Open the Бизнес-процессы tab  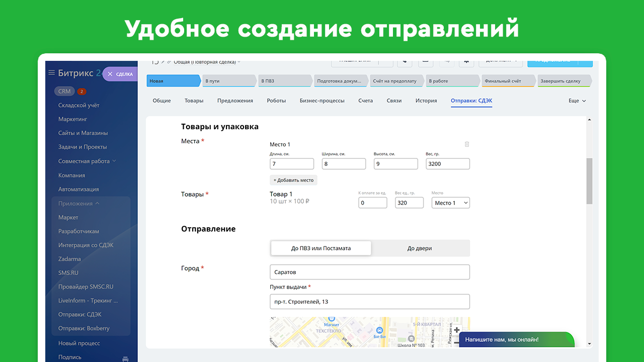pos(322,101)
